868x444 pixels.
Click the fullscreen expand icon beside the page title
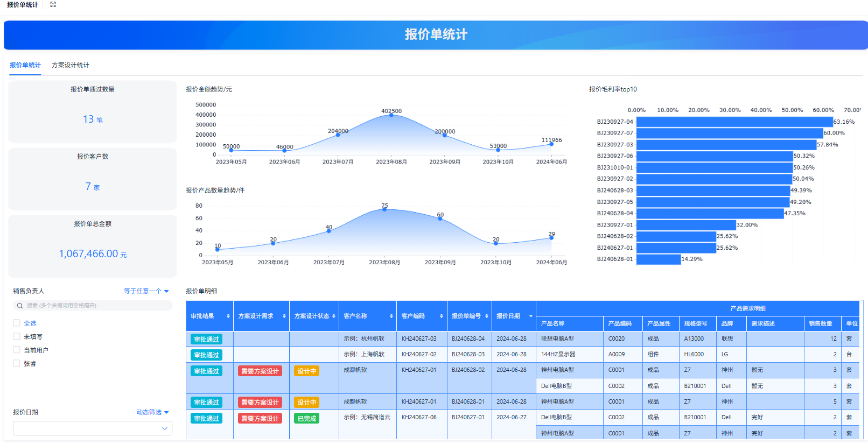coord(53,4)
